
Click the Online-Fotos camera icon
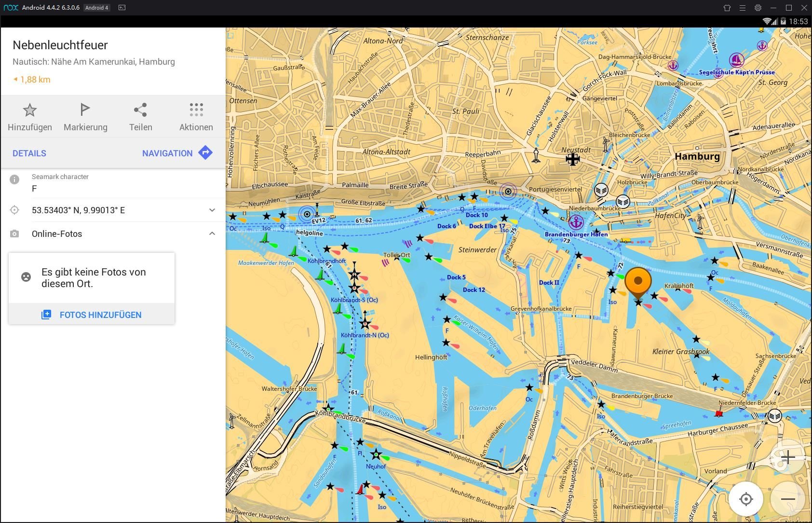click(x=14, y=234)
